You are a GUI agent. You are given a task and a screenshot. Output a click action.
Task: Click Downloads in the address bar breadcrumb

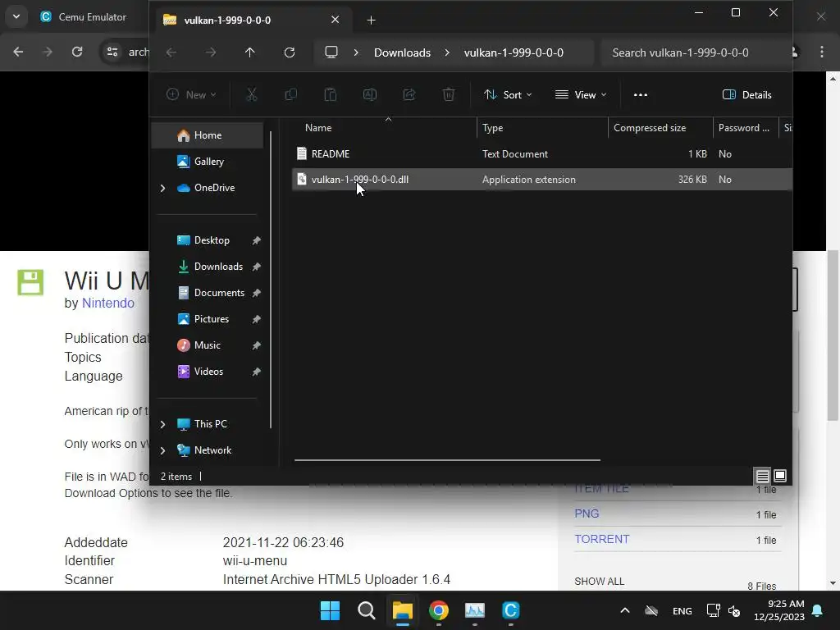click(x=402, y=52)
